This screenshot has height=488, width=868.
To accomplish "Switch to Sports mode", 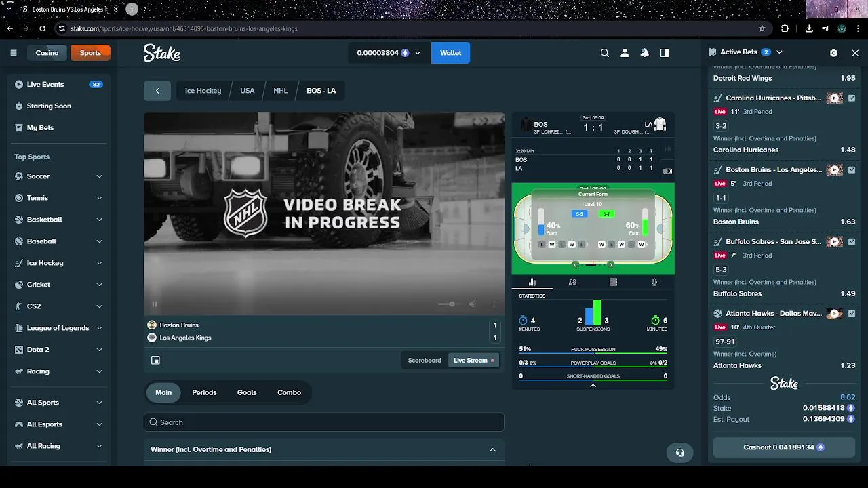I will pyautogui.click(x=90, y=53).
